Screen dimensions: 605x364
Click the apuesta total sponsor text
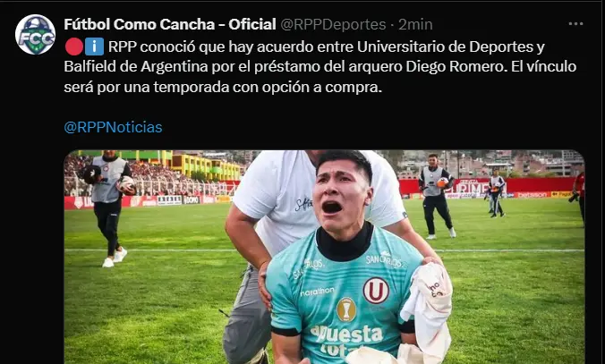click(345, 341)
